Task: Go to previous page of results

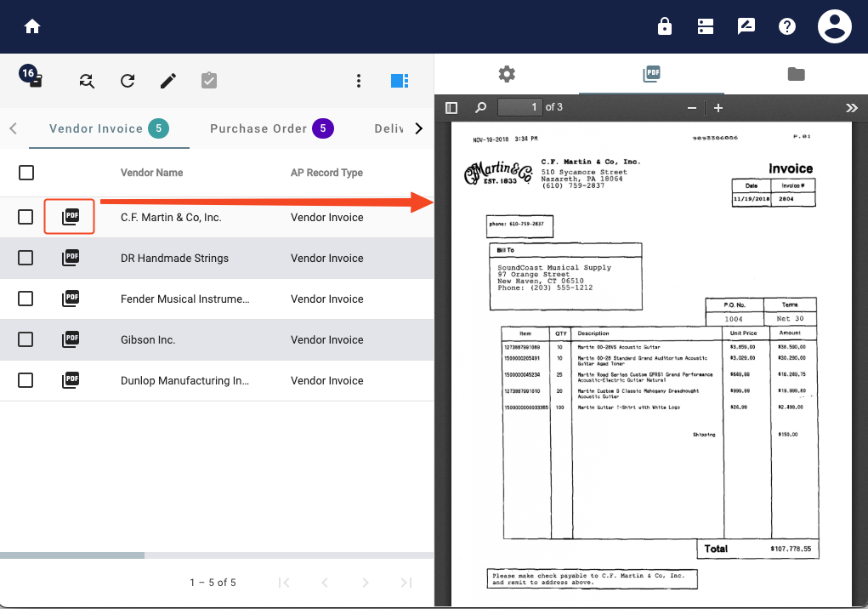Action: (325, 583)
